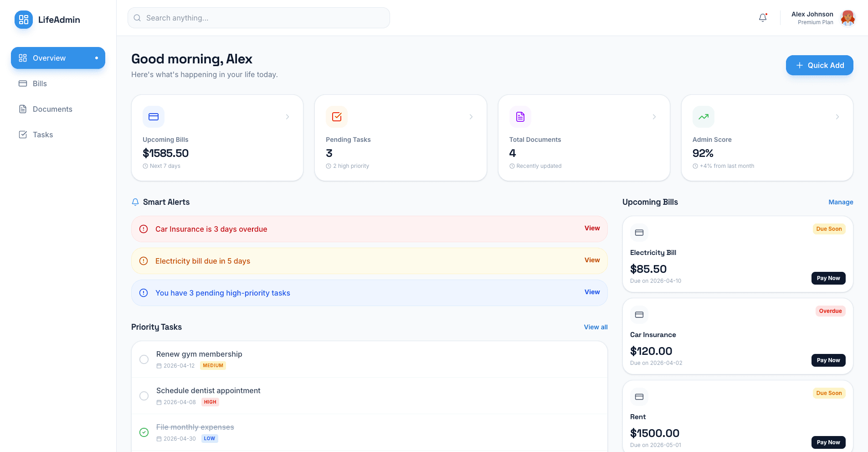Click the Overdue badge on Car Insurance
This screenshot has height=452, width=868.
pos(830,311)
